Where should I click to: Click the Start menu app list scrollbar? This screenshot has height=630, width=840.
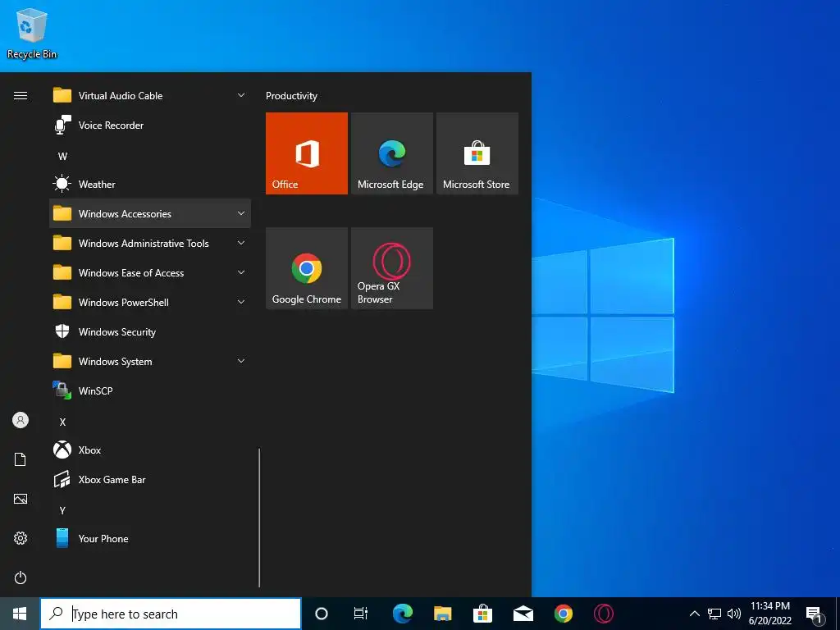pyautogui.click(x=259, y=518)
